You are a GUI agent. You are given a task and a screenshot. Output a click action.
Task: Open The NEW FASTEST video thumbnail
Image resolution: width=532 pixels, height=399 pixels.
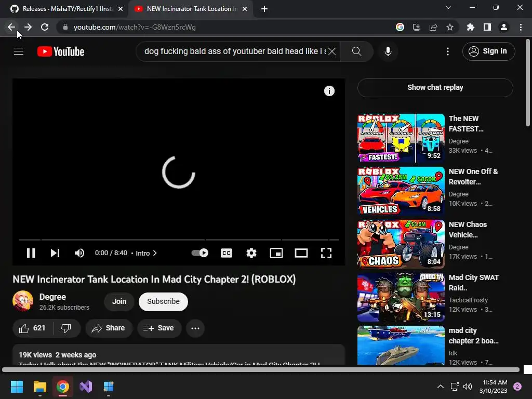[x=401, y=138]
